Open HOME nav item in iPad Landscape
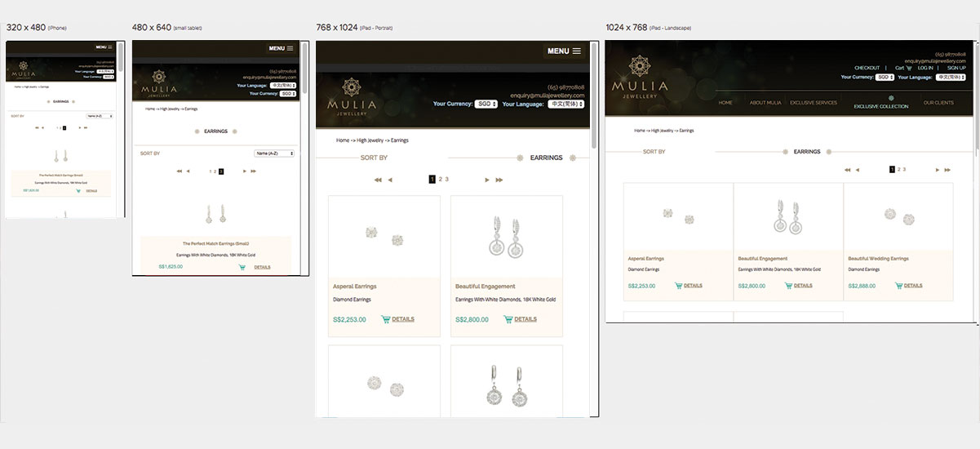980x449 pixels. point(725,103)
